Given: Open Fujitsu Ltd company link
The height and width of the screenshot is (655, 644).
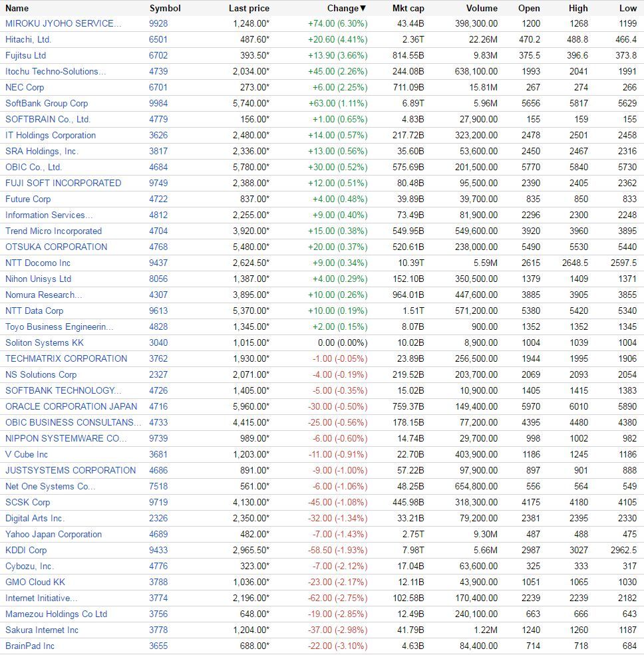Looking at the screenshot, I should point(25,56).
